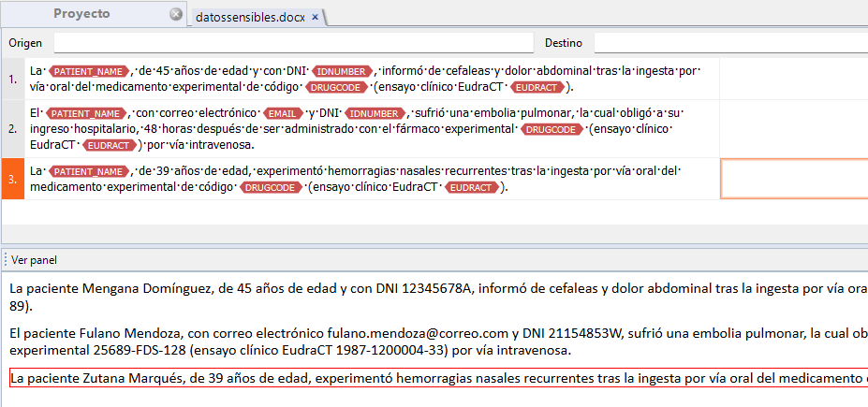This screenshot has width=868, height=407.
Task: Click preview paragraph about Mengana Domínguez
Action: 439,297
